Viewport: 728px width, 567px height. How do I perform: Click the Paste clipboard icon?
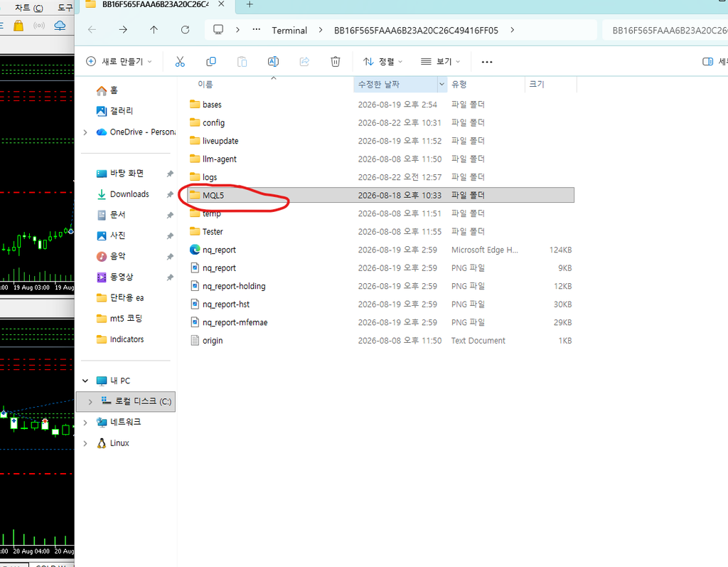pyautogui.click(x=242, y=61)
